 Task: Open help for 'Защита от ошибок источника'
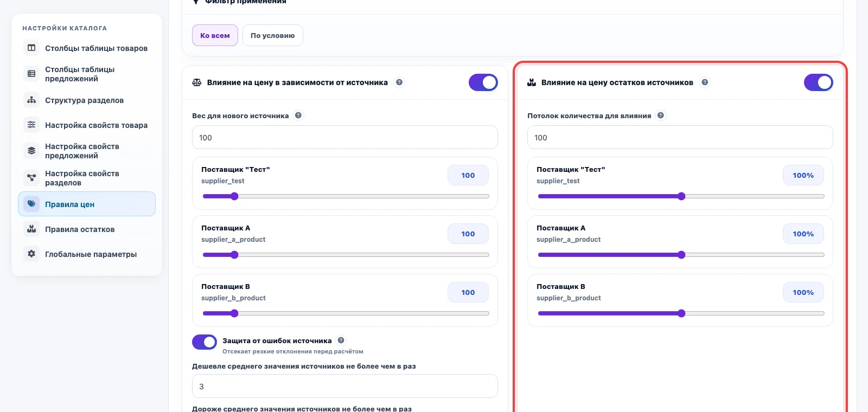pos(341,340)
